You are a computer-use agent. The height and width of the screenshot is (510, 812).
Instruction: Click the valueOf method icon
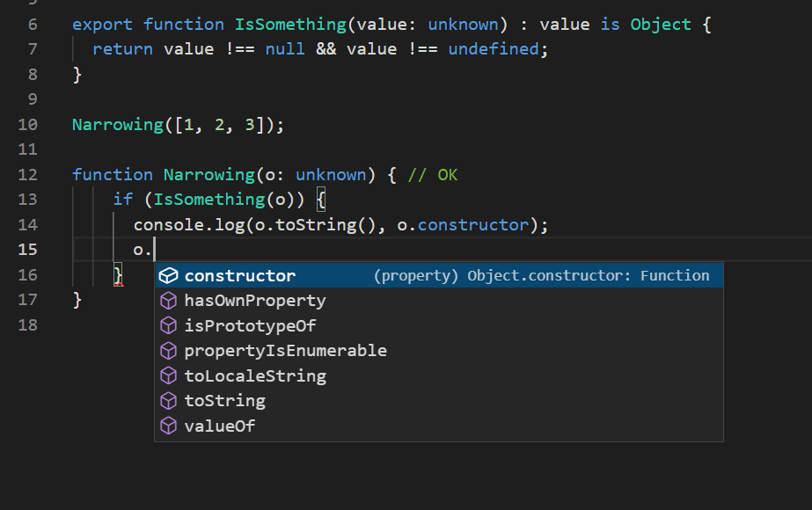tap(168, 426)
